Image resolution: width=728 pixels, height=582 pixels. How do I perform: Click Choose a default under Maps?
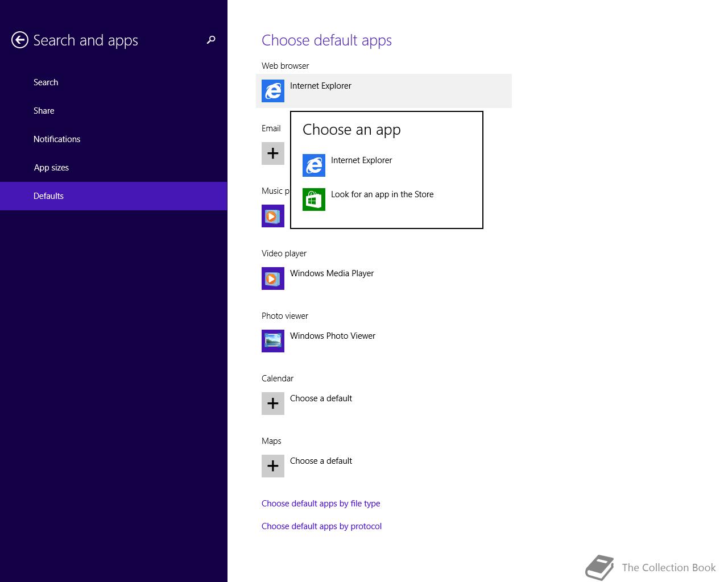[321, 461]
